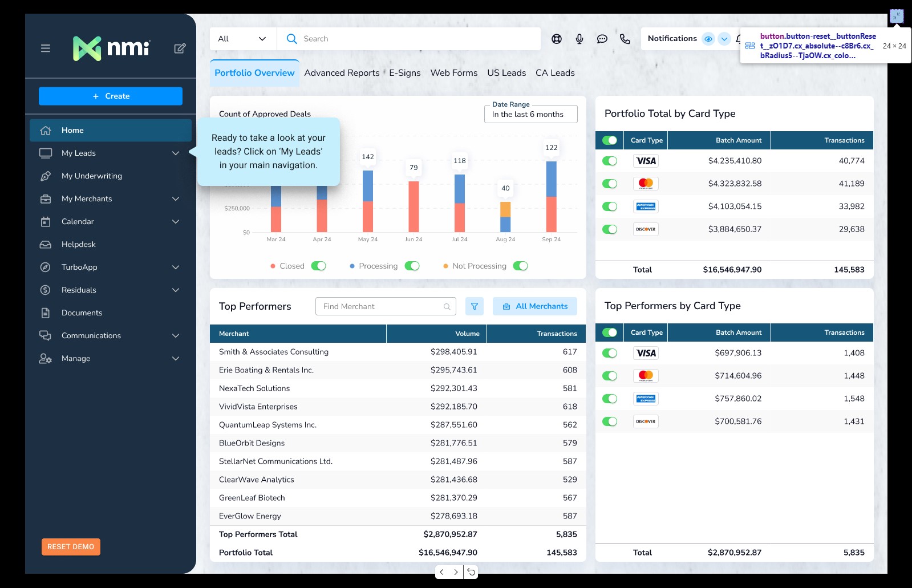
Task: Click the filter funnel icon in Top Performers
Action: pos(474,306)
